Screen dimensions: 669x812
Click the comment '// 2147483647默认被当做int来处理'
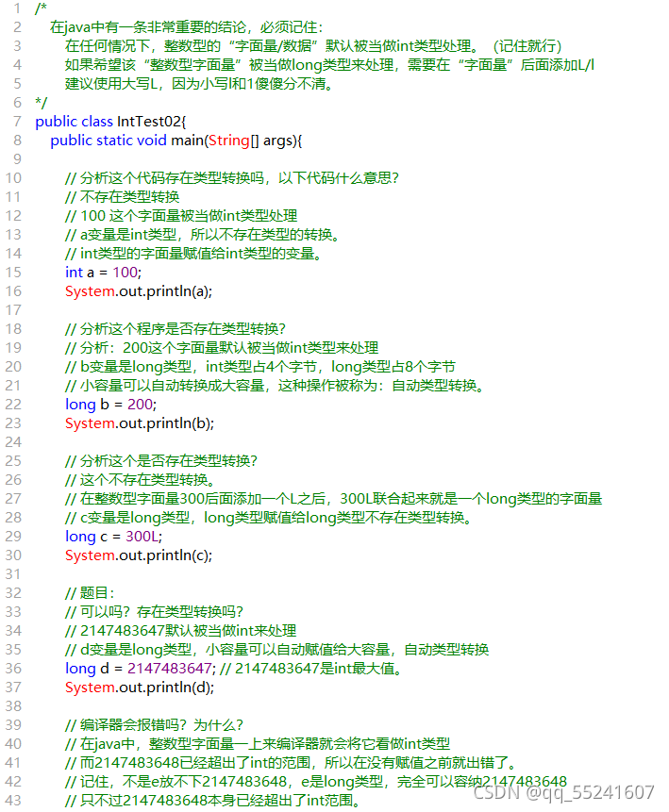tap(180, 631)
